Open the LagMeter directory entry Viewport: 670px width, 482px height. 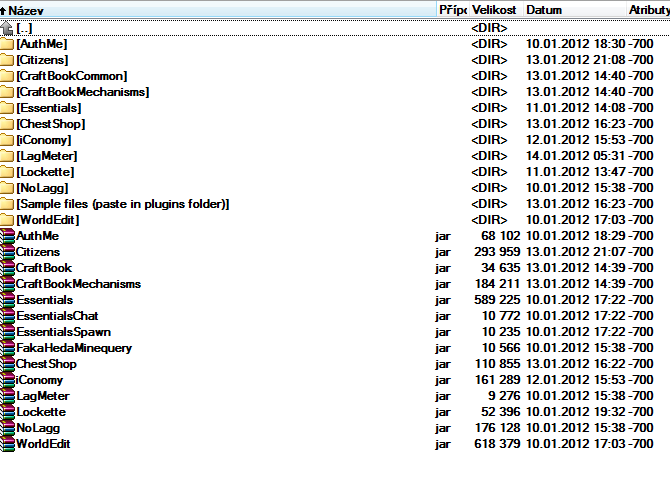coord(46,156)
